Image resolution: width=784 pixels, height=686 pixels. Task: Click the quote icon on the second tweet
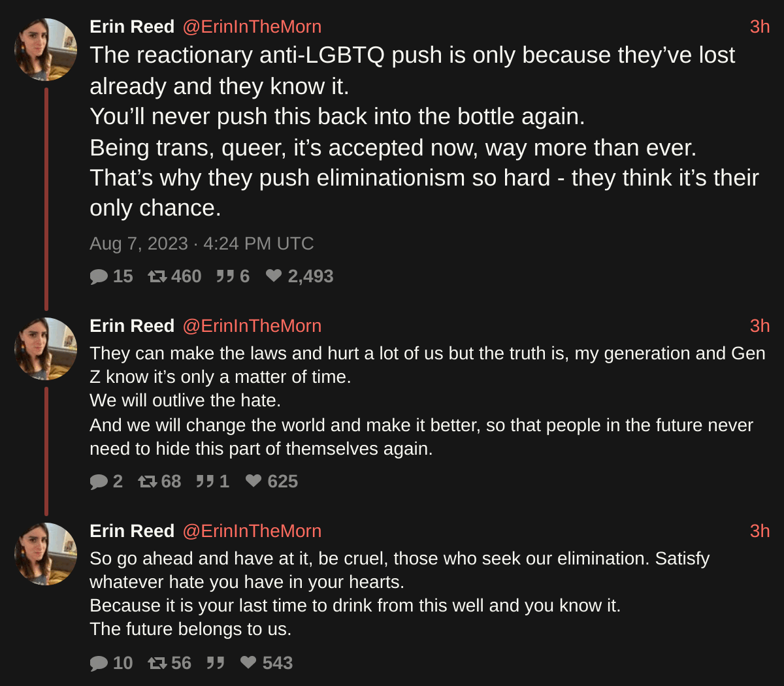[x=205, y=482]
